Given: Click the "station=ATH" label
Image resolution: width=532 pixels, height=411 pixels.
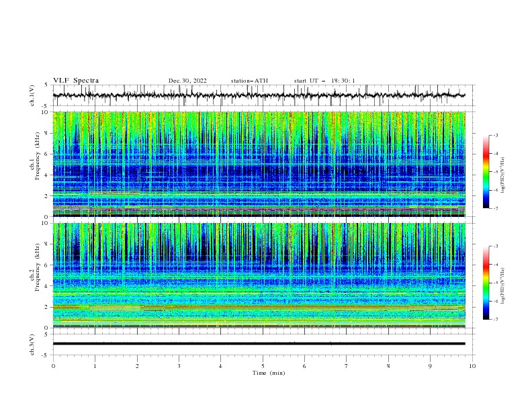Looking at the screenshot, I should (x=249, y=81).
